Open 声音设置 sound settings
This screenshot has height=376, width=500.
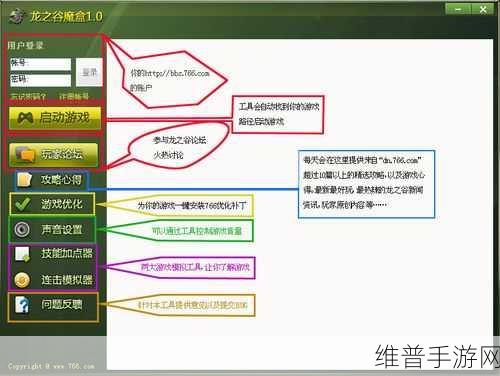53,229
